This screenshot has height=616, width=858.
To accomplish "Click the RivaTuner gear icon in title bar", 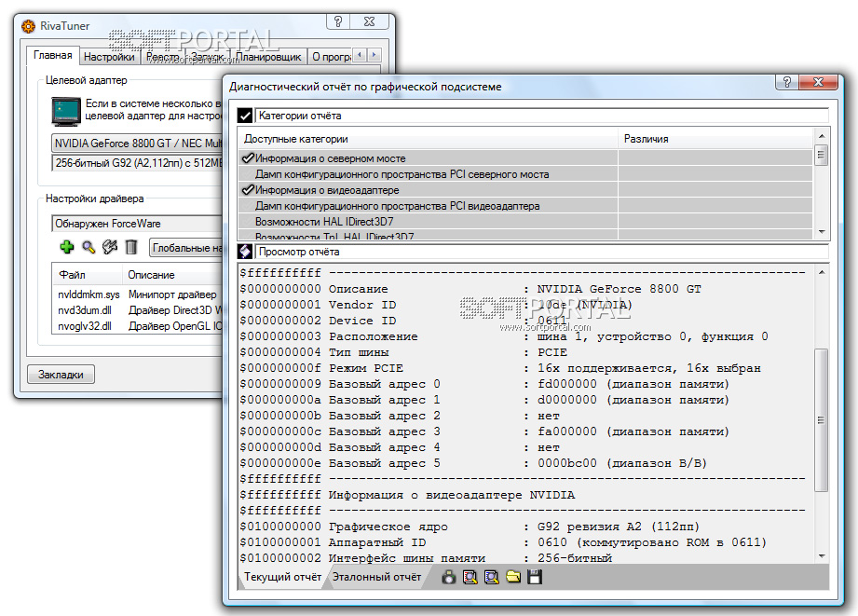I will coord(28,26).
